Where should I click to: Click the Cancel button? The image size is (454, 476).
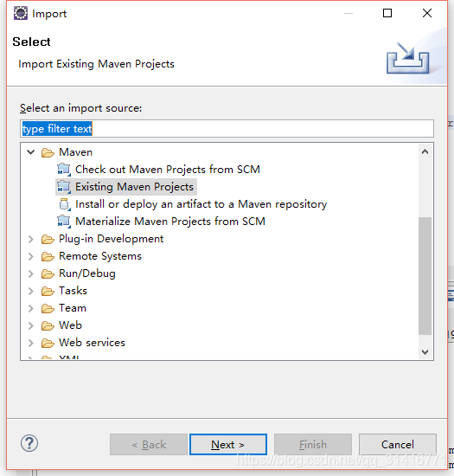(x=398, y=445)
